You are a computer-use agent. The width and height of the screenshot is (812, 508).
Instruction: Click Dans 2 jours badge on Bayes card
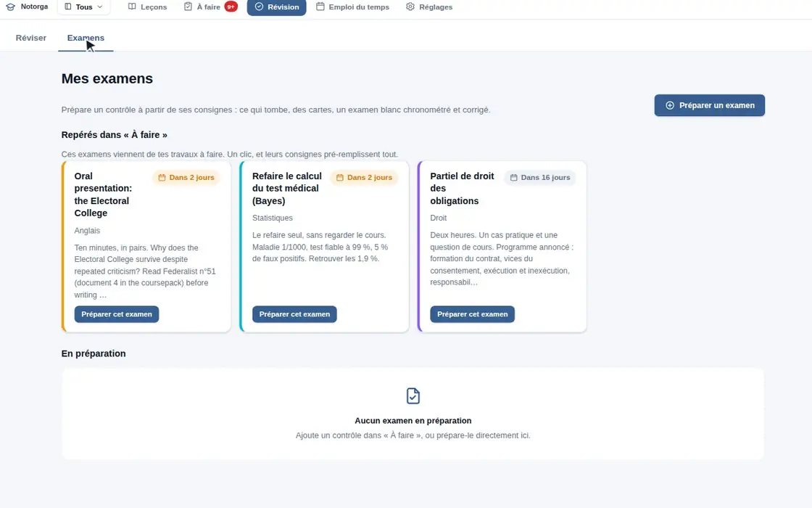(x=365, y=177)
